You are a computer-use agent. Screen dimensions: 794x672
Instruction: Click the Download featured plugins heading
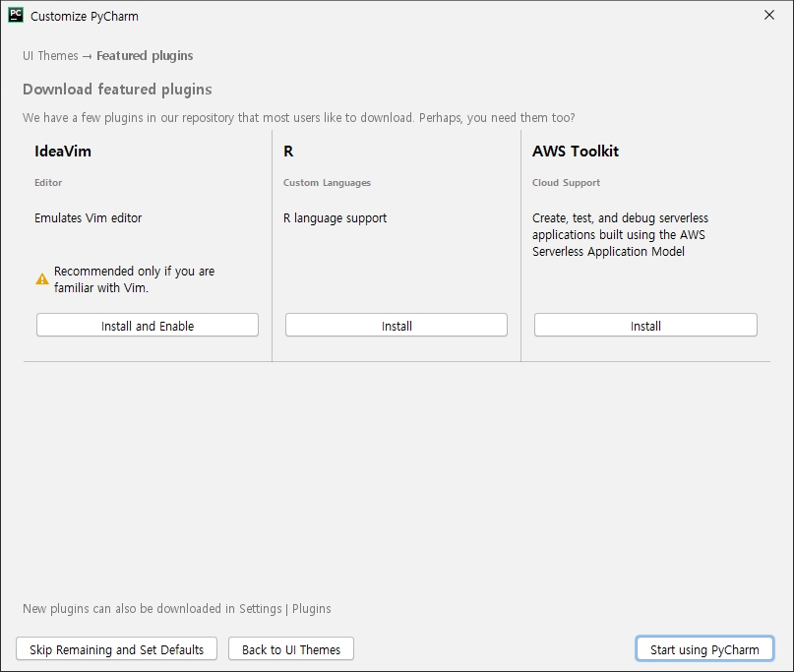[117, 90]
